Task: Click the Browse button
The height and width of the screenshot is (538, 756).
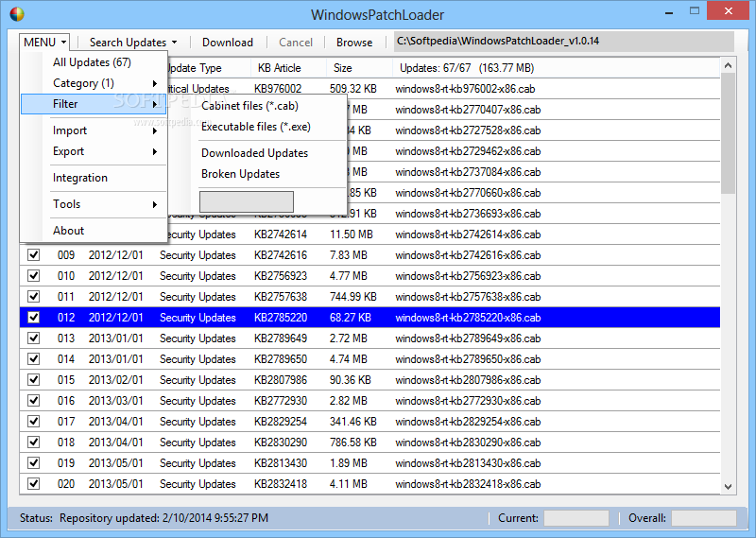Action: (354, 43)
